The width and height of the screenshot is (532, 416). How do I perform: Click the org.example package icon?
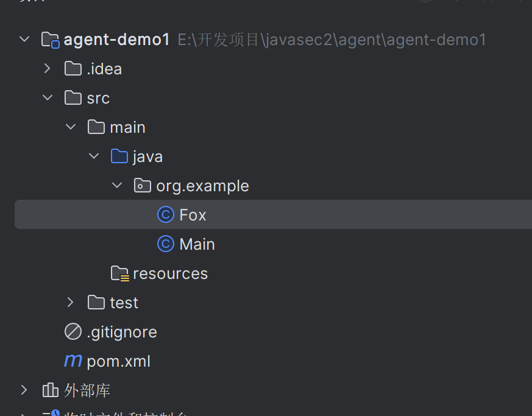tap(142, 186)
